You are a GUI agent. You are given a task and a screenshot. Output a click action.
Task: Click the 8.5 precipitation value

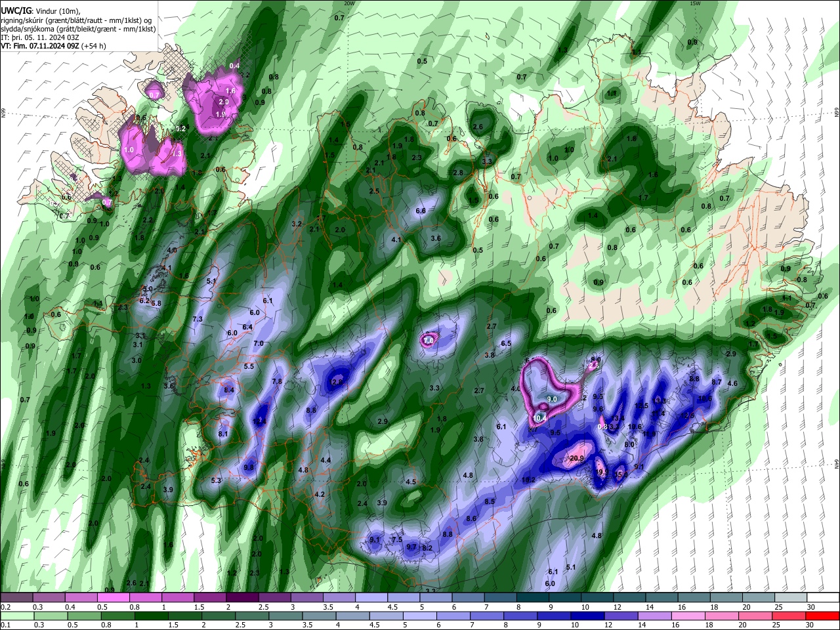click(x=490, y=501)
